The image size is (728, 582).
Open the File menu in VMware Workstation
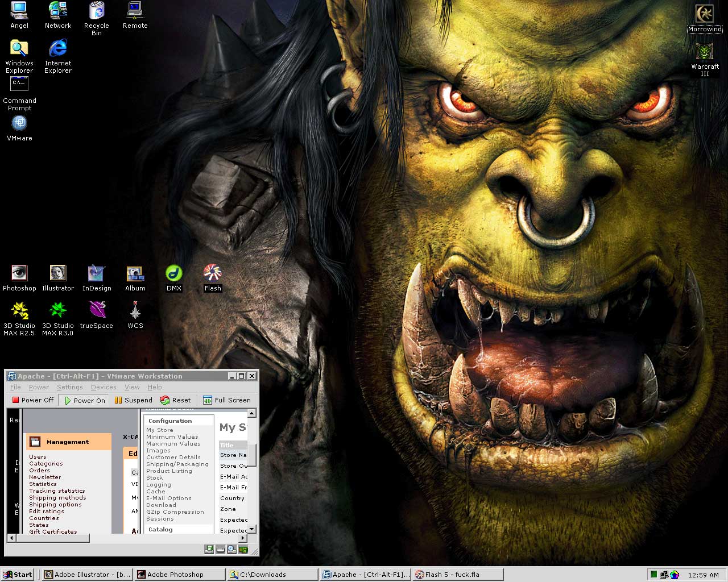15,387
